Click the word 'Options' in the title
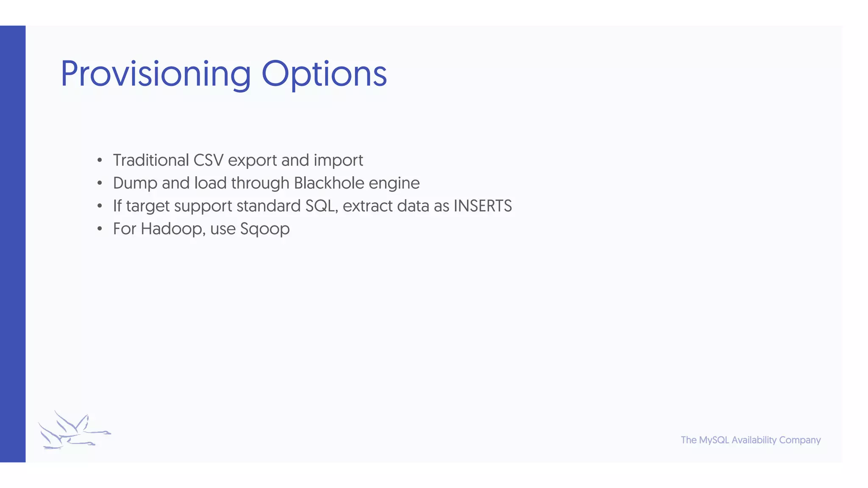 [x=324, y=74]
